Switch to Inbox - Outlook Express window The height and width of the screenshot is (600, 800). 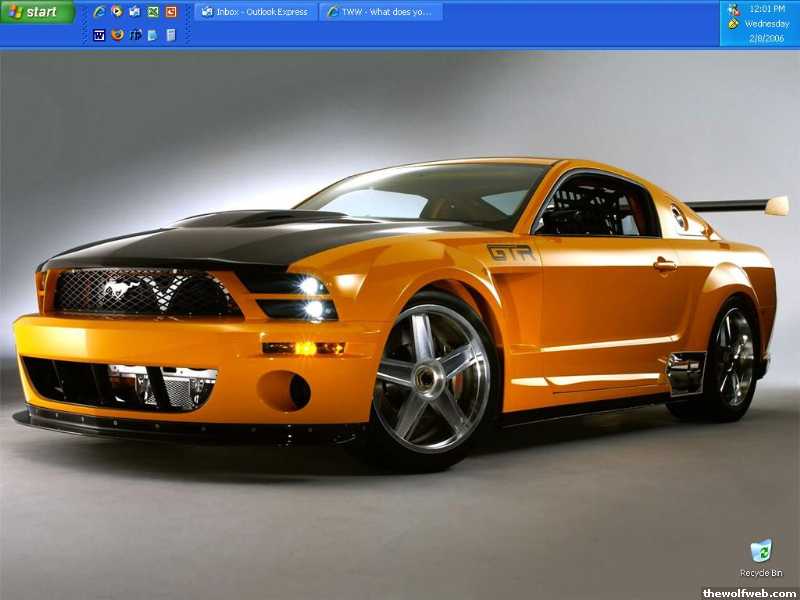(255, 12)
